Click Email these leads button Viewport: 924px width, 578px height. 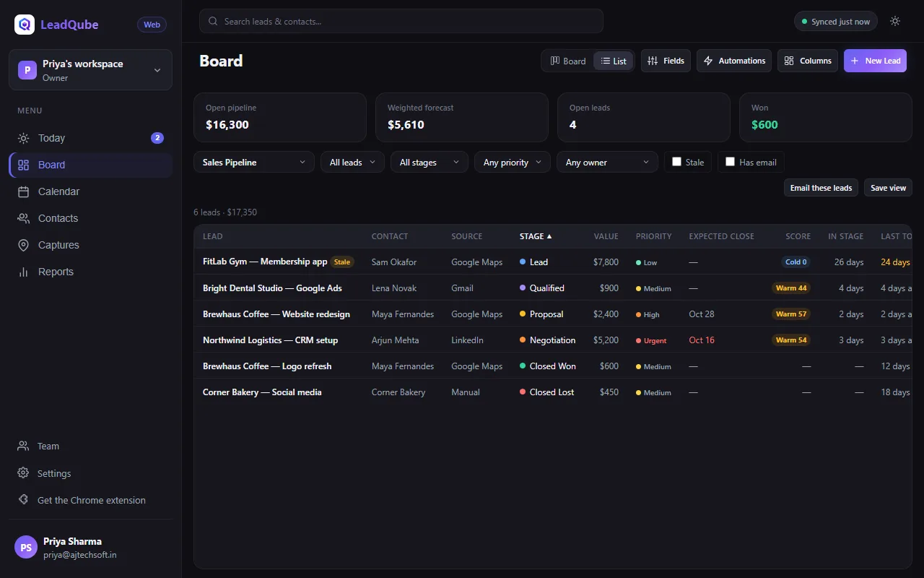821,188
